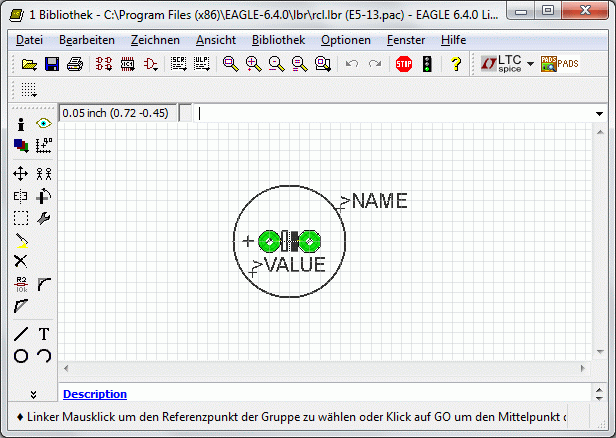Click the vertical scrollbar down arrow
Image resolution: width=616 pixels, height=438 pixels.
pos(600,352)
